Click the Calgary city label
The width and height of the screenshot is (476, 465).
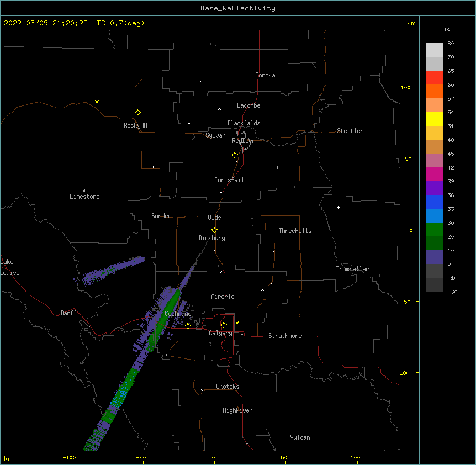click(220, 333)
